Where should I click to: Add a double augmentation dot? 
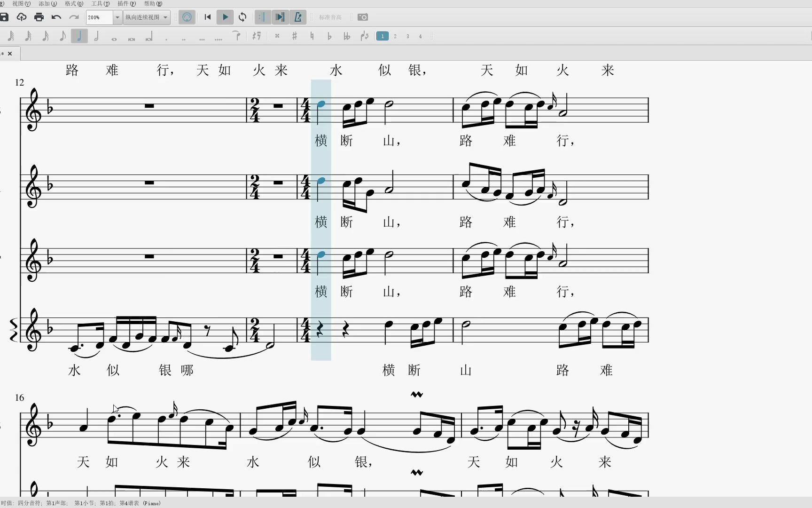pyautogui.click(x=184, y=39)
